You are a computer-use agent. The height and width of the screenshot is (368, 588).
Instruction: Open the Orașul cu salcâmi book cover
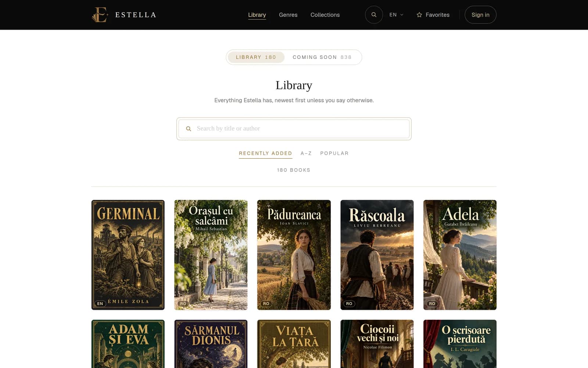click(211, 255)
